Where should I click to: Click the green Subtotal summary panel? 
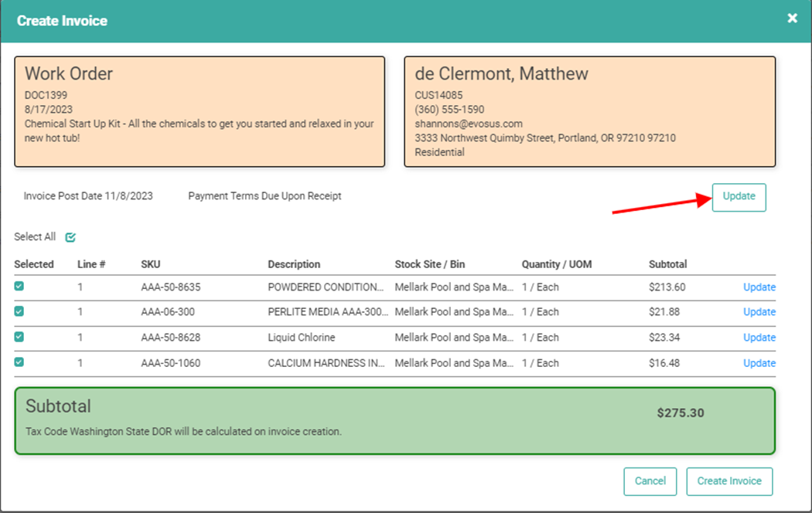[394, 420]
